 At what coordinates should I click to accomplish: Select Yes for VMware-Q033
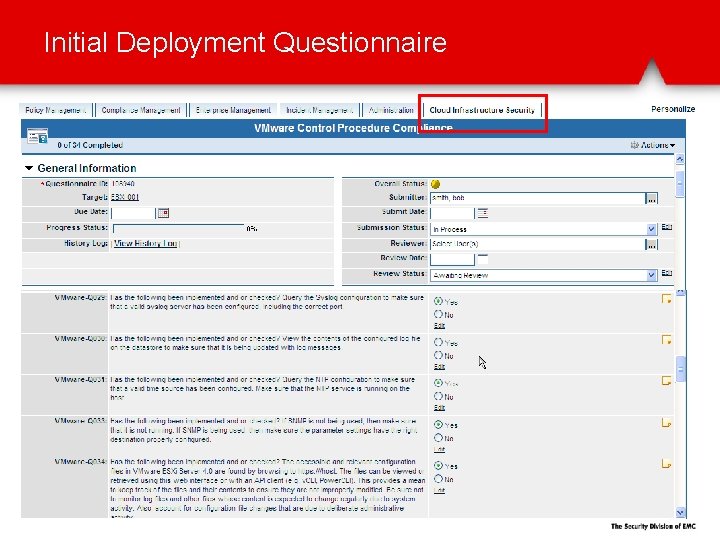click(x=439, y=425)
